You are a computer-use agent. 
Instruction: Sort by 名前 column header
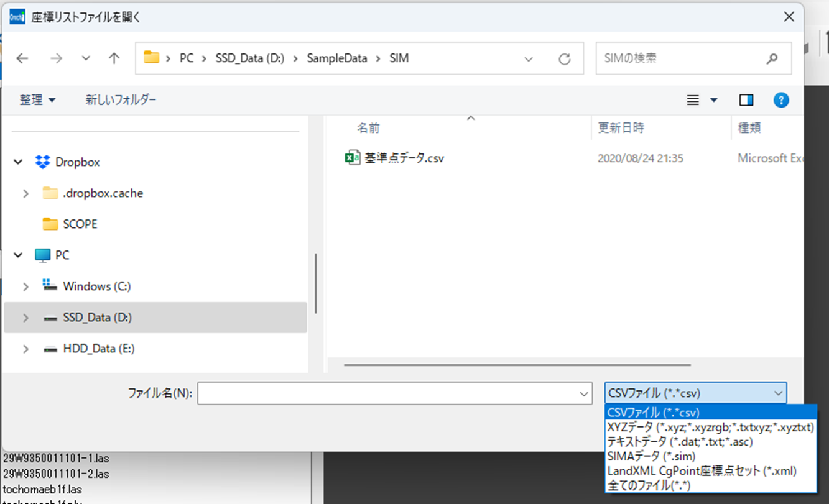tap(368, 128)
